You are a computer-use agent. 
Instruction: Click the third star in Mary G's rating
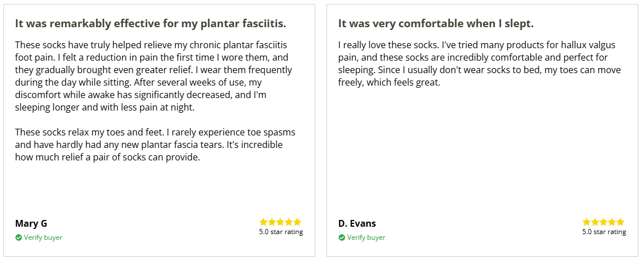[281, 222]
